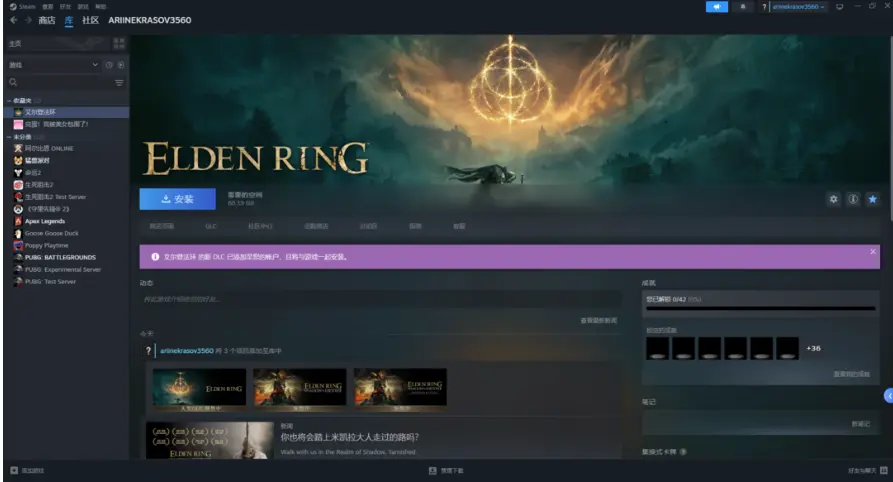Click the help question mark in title bar
The height and width of the screenshot is (482, 893).
coord(764,7)
